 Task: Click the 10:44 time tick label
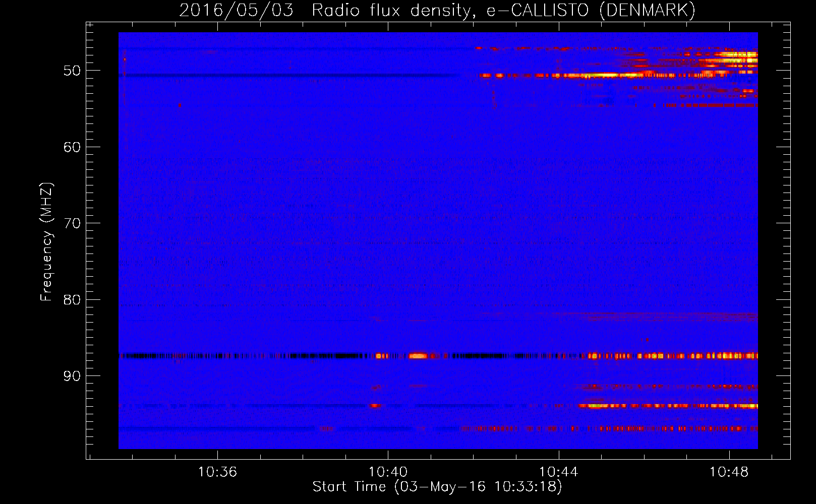point(558,472)
